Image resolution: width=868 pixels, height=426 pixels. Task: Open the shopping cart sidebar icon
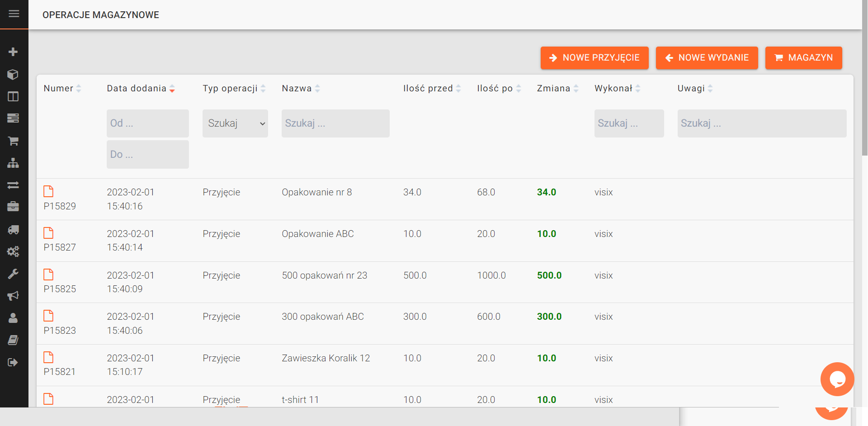13,141
